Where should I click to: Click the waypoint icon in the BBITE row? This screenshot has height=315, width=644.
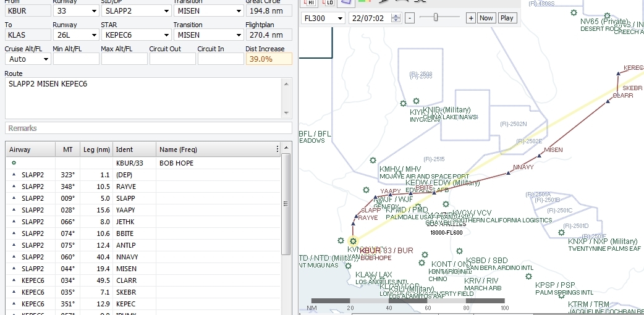coord(14,233)
